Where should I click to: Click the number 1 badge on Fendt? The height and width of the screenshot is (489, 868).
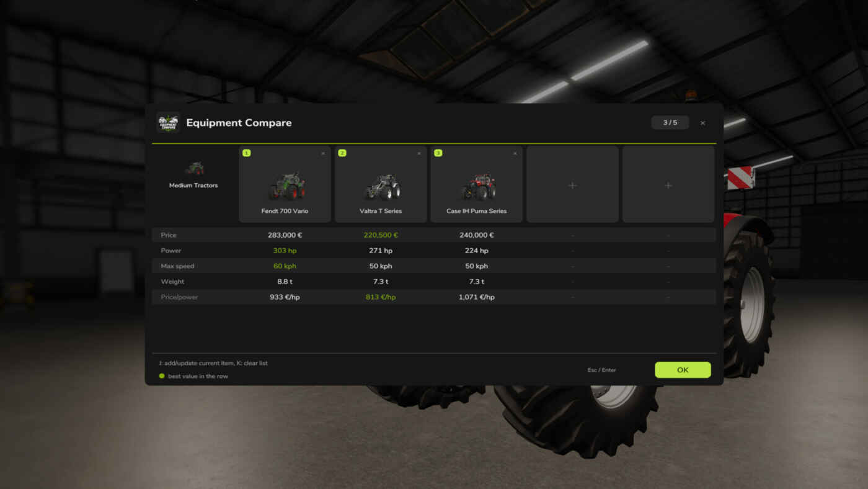[246, 153]
